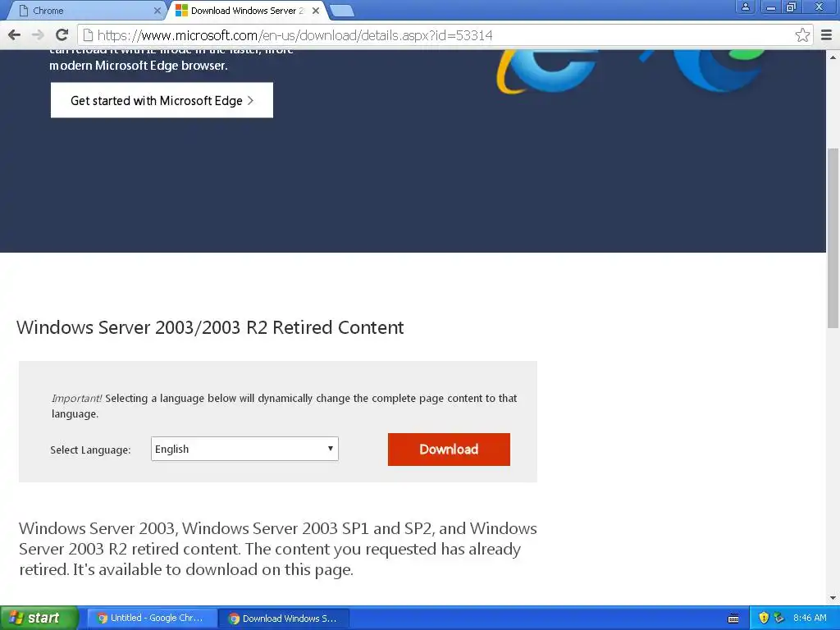Select the Download Windows Server tab
Image resolution: width=840 pixels, height=630 pixels.
pos(248,11)
